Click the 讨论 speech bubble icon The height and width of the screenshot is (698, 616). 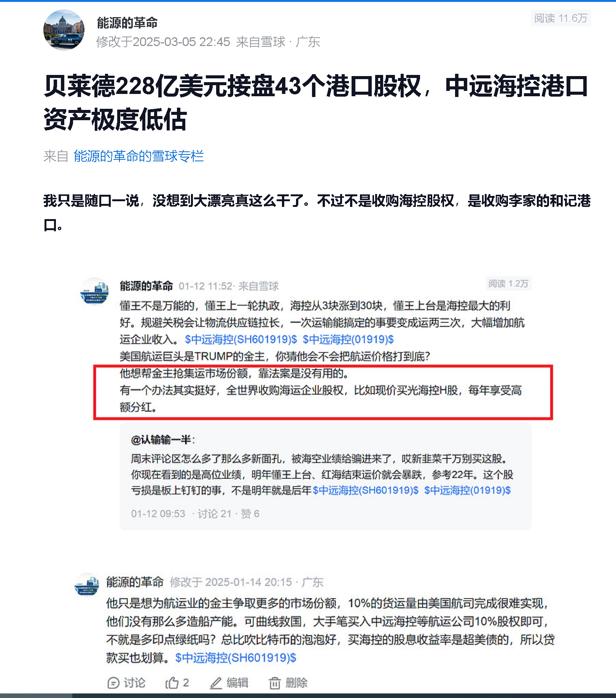click(x=113, y=683)
